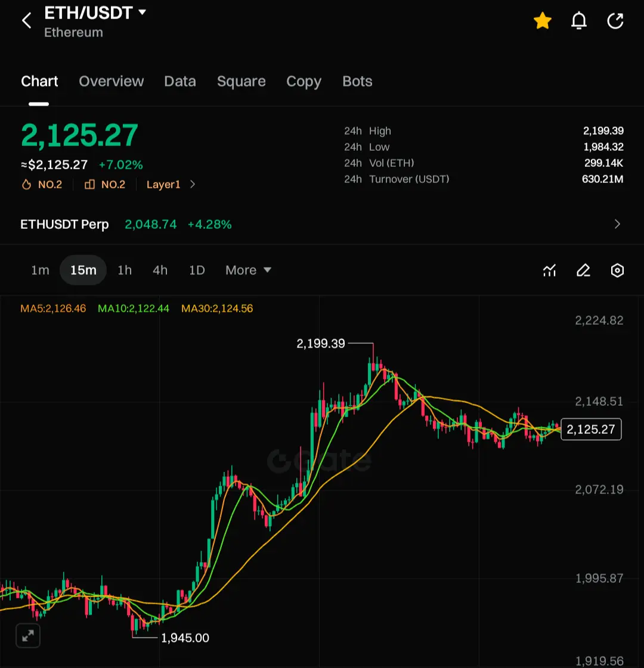
Task: Tap chevron at end of ETHUSDT Perp row
Action: 617,224
